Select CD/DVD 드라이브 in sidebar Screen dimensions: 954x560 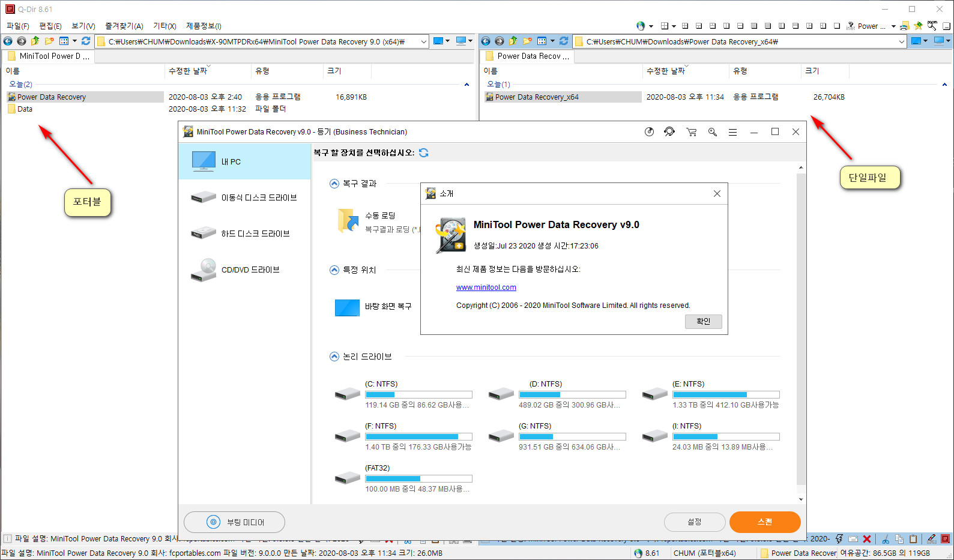(244, 269)
